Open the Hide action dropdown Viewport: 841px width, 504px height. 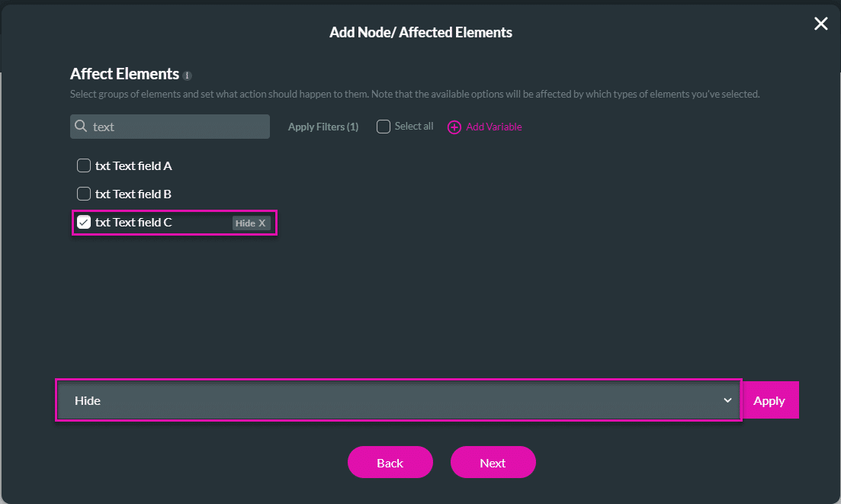396,400
